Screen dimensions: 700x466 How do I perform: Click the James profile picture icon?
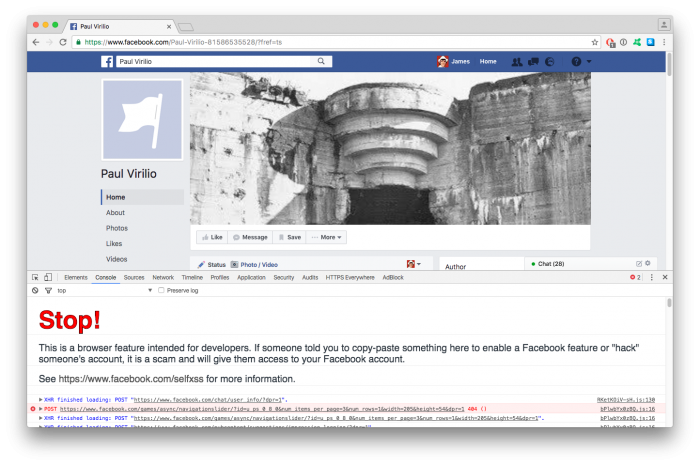coord(442,62)
